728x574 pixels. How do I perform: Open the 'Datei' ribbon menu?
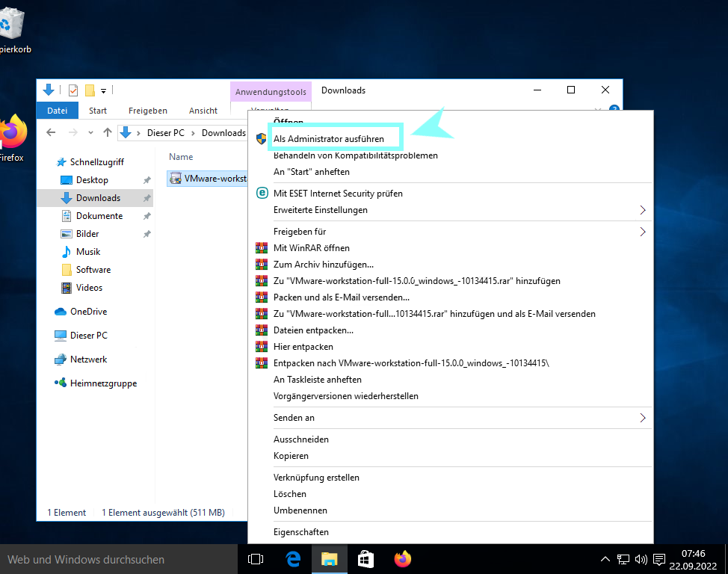(58, 111)
